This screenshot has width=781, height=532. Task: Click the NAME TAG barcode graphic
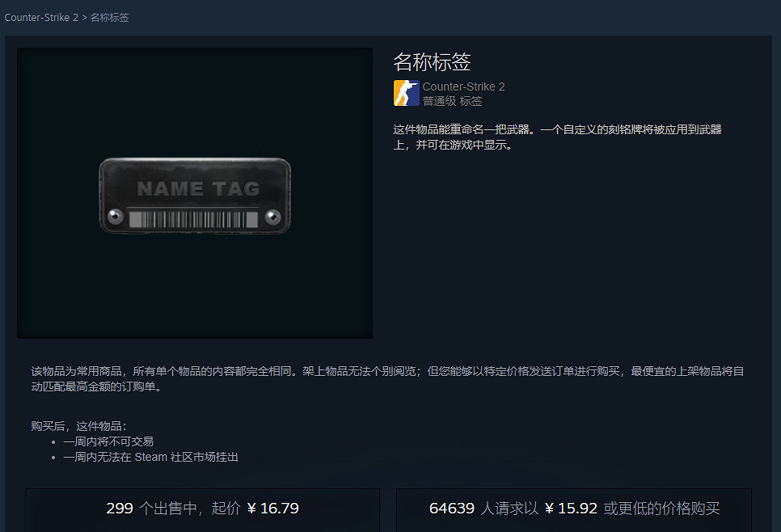(194, 217)
